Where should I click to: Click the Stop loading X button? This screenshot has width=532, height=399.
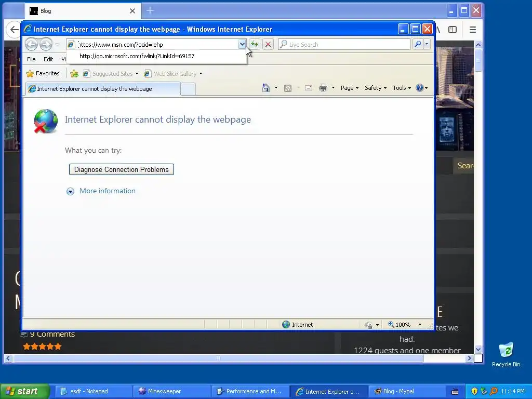point(268,44)
